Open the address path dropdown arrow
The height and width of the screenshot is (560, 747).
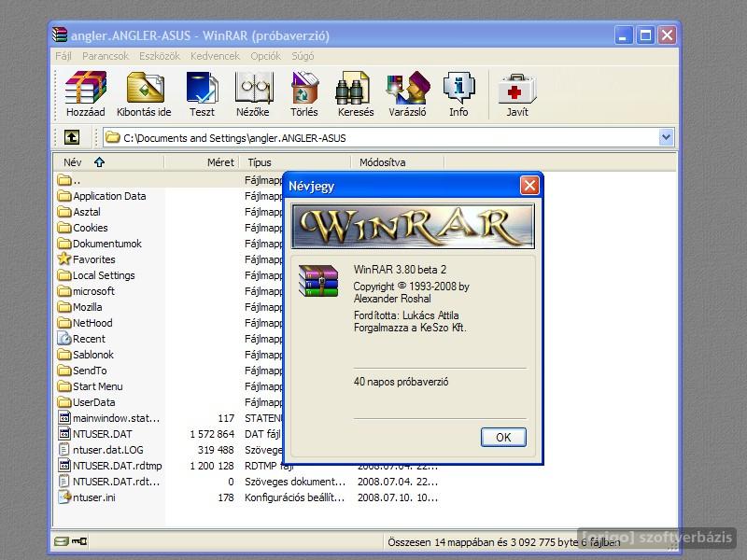(x=666, y=137)
